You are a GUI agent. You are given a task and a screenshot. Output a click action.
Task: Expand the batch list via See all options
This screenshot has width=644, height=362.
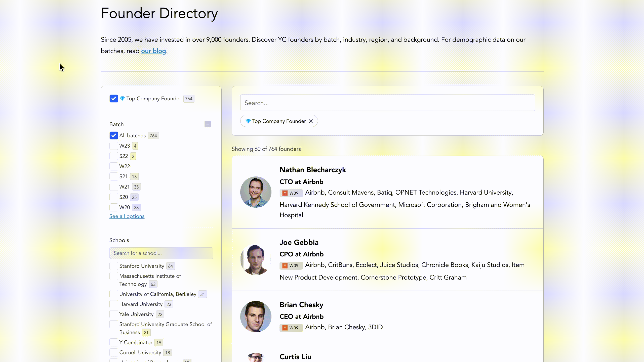[x=127, y=216]
